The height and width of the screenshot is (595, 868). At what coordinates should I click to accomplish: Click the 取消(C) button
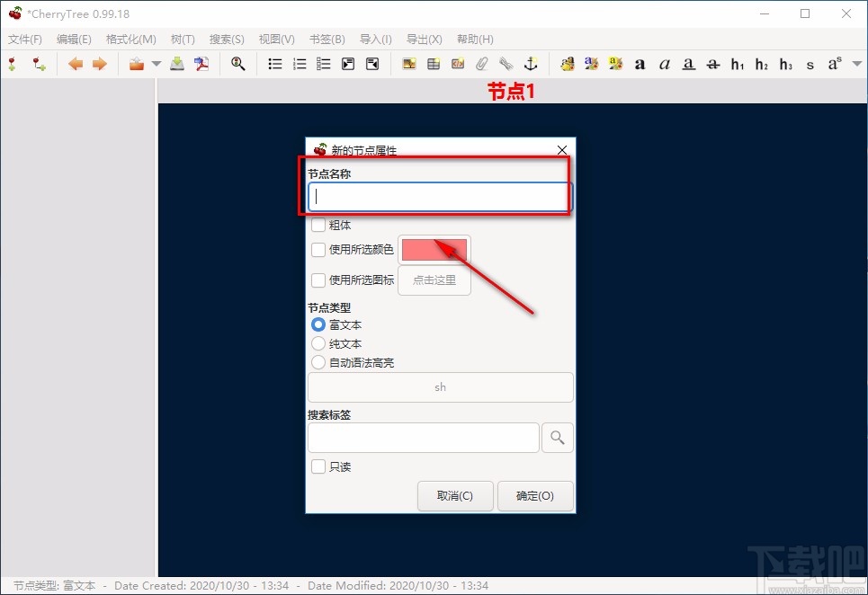455,496
